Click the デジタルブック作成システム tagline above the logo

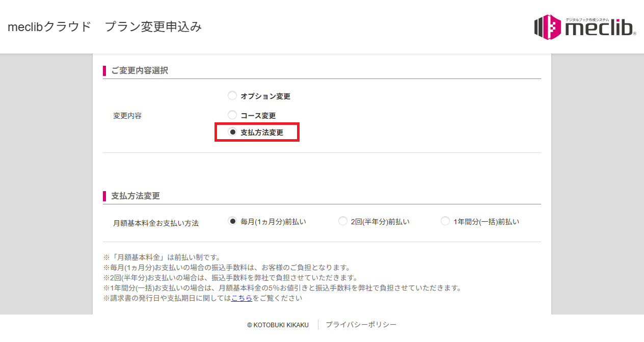pos(587,19)
